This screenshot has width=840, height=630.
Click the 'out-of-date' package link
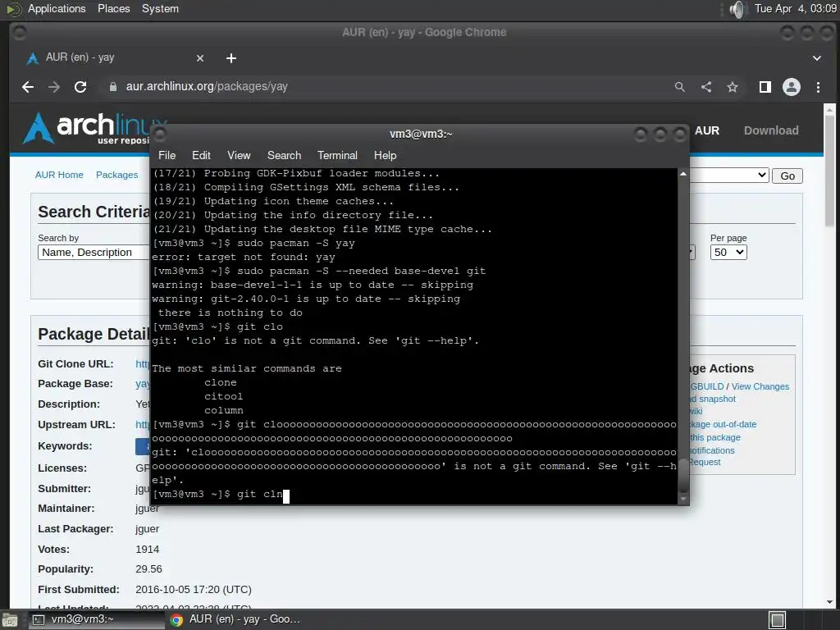[724, 424]
